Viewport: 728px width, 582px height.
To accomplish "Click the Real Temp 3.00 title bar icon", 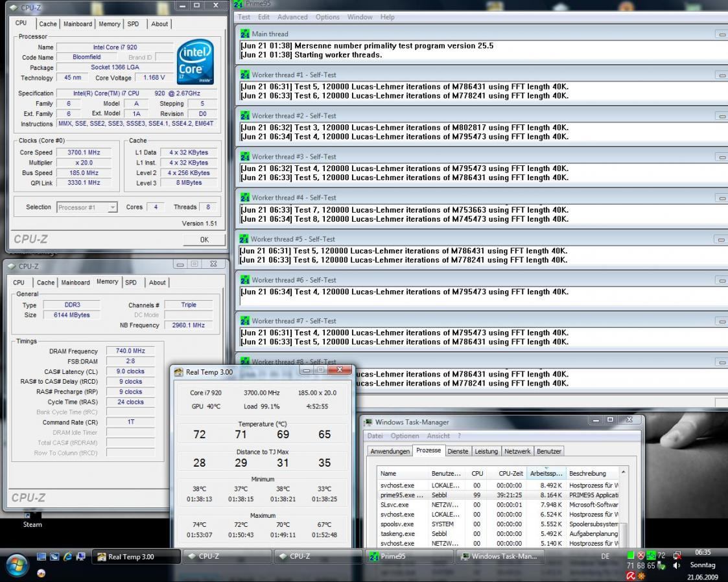I will click(179, 372).
